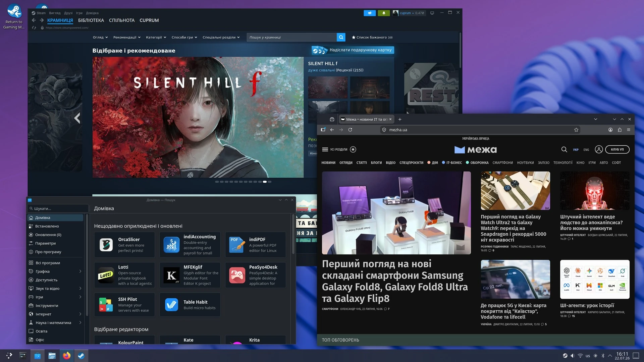Open volume control in system tray
This screenshot has width=644, height=362.
573,356
